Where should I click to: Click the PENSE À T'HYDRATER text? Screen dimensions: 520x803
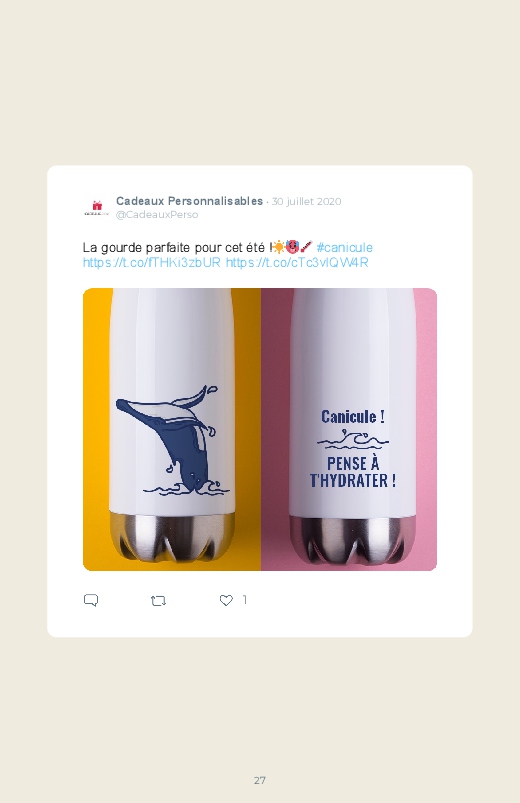pyautogui.click(x=353, y=472)
